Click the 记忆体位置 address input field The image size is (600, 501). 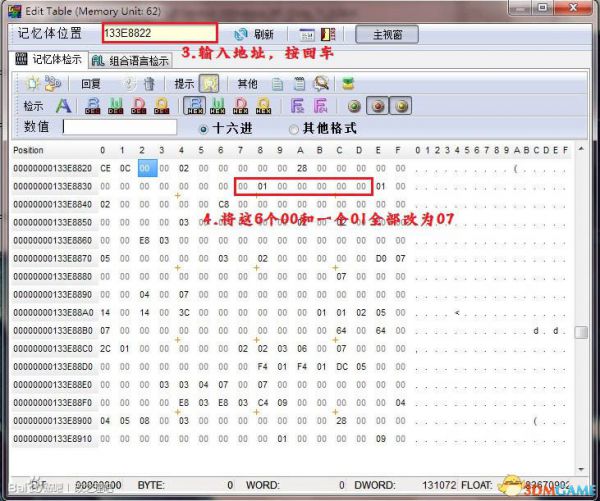[x=158, y=33]
